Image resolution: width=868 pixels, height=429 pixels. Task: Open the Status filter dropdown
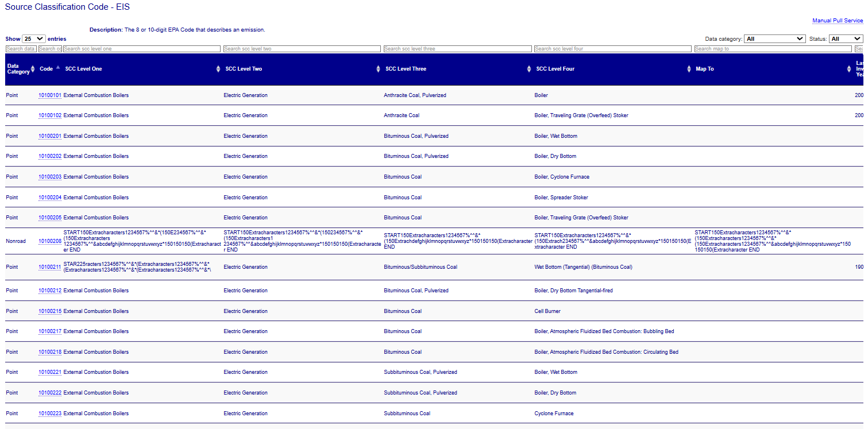click(846, 39)
